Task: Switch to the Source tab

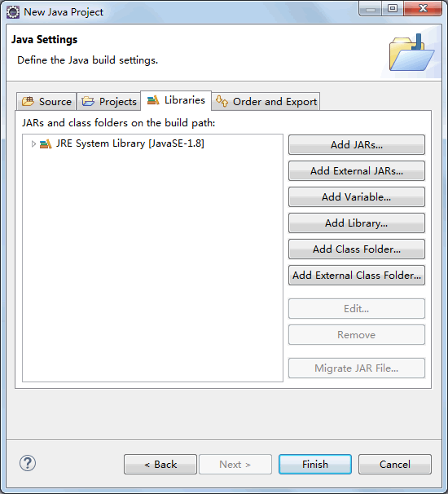Action: (46, 101)
